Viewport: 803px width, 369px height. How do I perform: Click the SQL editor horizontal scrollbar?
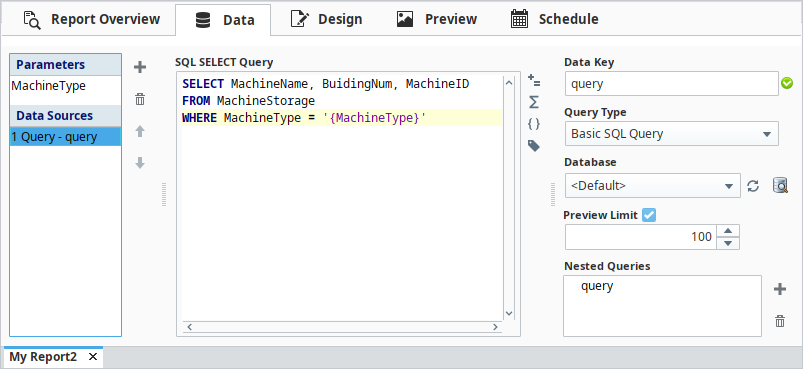point(342,327)
